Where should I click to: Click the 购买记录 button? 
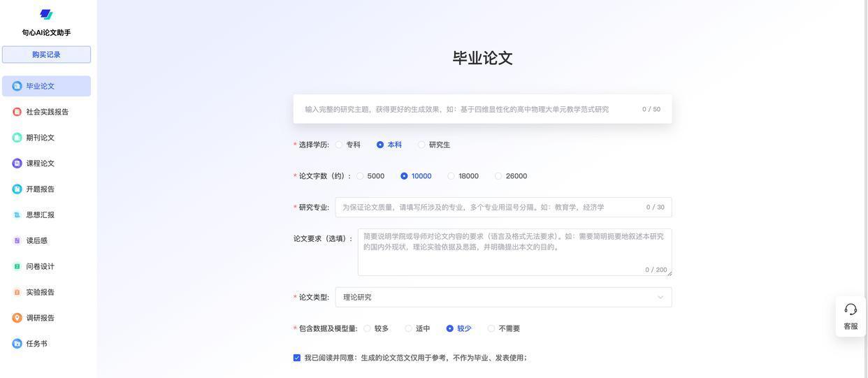tap(46, 54)
